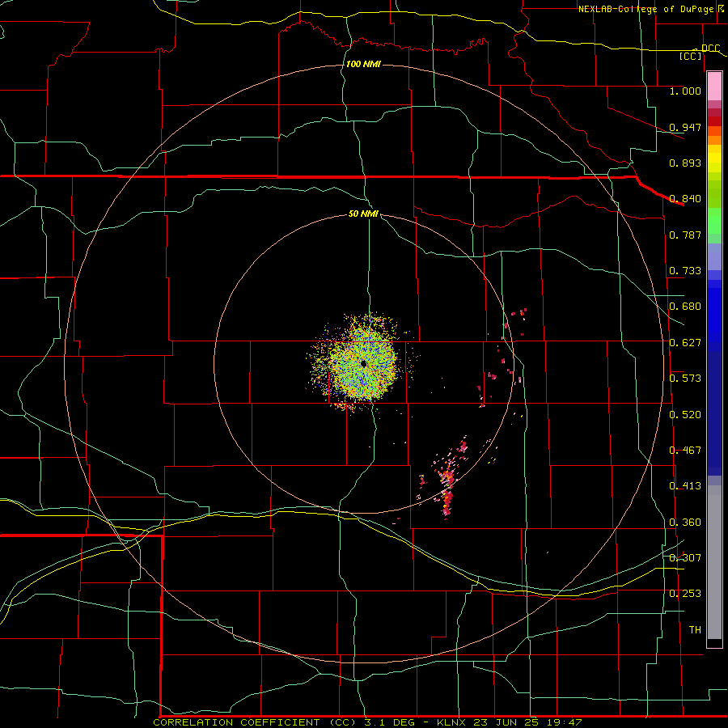Click the bright green color bar segment
Image resolution: width=728 pixels, height=728 pixels.
(x=714, y=221)
